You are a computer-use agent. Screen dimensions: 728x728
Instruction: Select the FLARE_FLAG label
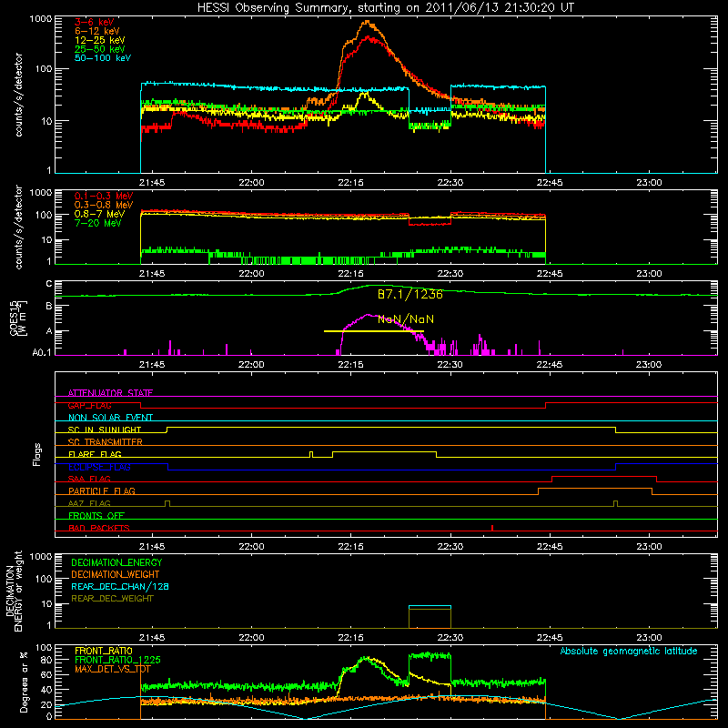[x=95, y=454]
